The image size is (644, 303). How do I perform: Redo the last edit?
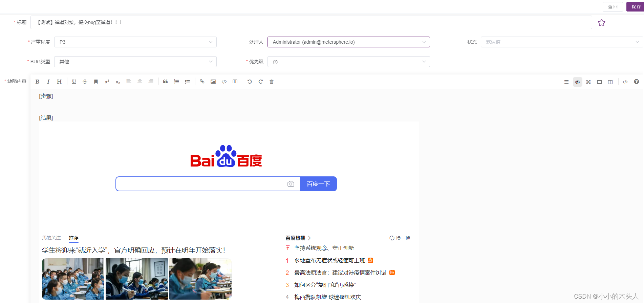click(x=261, y=82)
